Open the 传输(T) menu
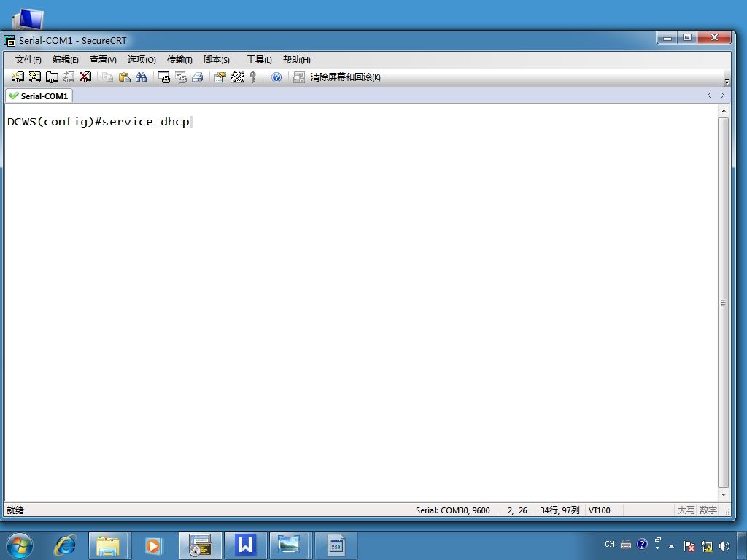Image resolution: width=747 pixels, height=560 pixels. tap(179, 60)
